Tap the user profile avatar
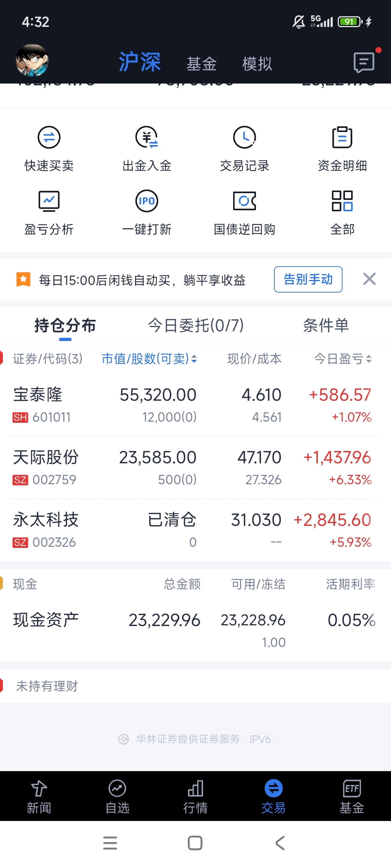Viewport: 391px width, 868px height. pos(32,60)
